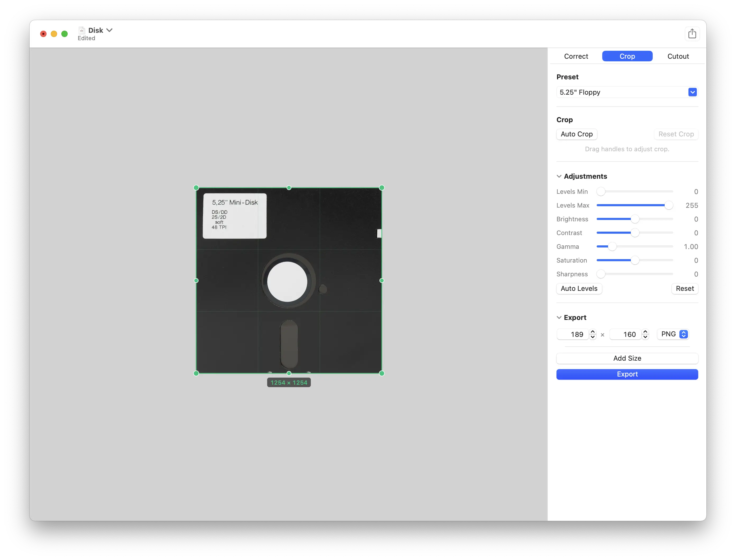Collapse the Export section
The height and width of the screenshot is (560, 736).
559,317
